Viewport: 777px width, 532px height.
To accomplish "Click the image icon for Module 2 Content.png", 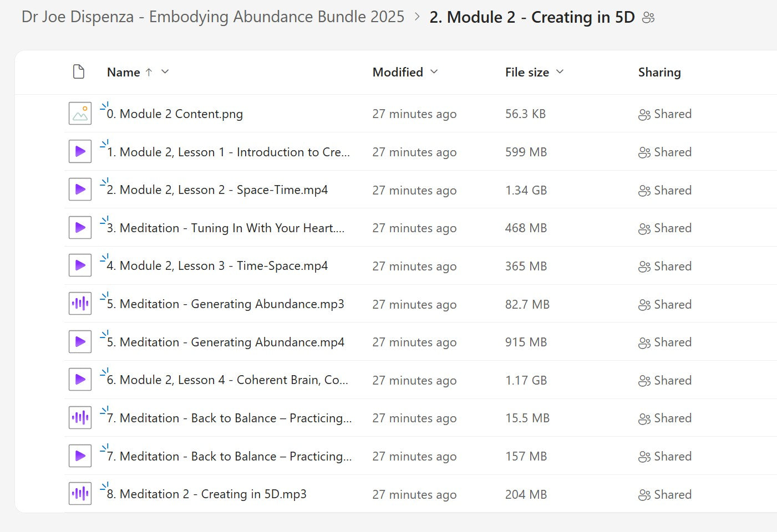I will point(80,114).
